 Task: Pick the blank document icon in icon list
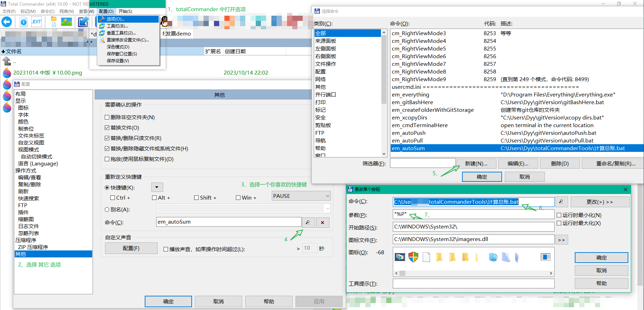click(426, 257)
